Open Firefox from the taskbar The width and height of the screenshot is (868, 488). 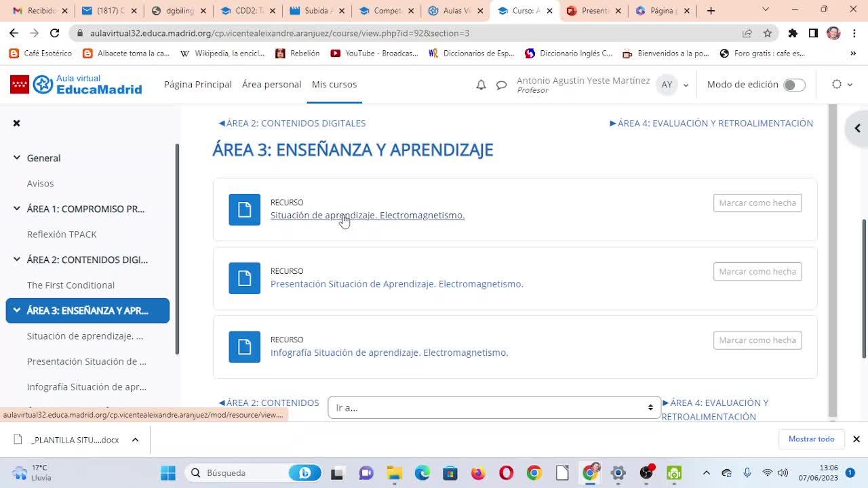tap(478, 472)
